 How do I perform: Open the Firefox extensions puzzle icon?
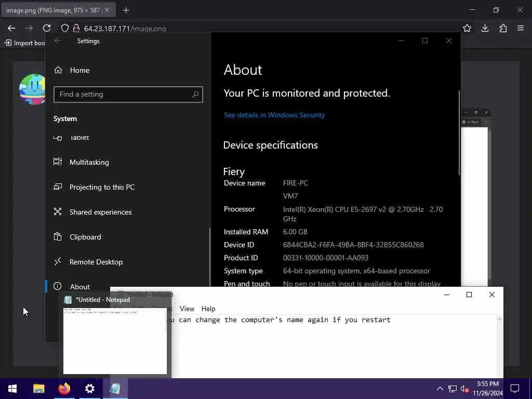(503, 29)
